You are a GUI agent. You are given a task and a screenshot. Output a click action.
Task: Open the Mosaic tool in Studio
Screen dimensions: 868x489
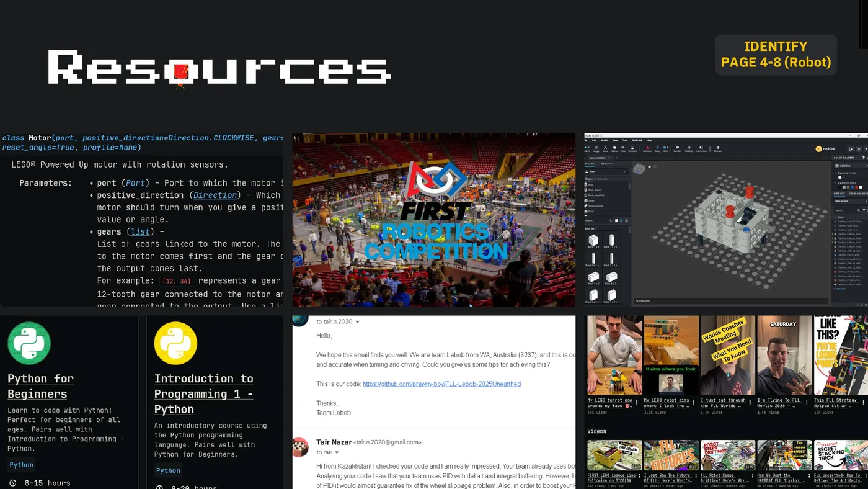click(x=718, y=149)
